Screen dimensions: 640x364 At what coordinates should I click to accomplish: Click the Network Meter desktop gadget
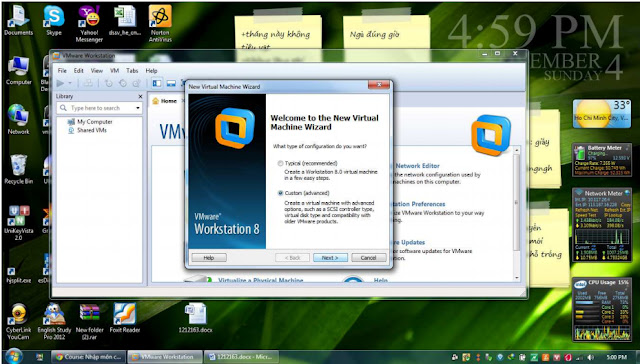pyautogui.click(x=602, y=225)
